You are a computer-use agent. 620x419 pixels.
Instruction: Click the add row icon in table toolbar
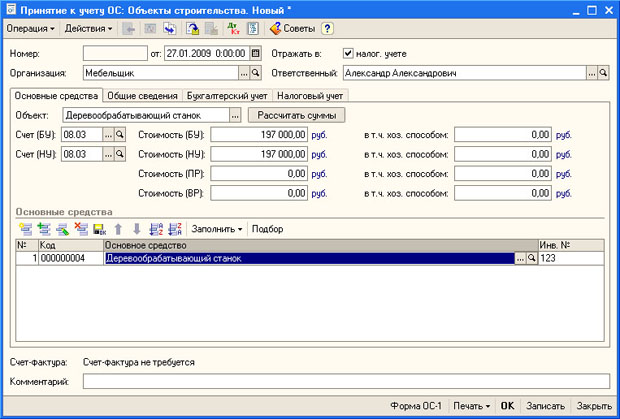(24, 229)
